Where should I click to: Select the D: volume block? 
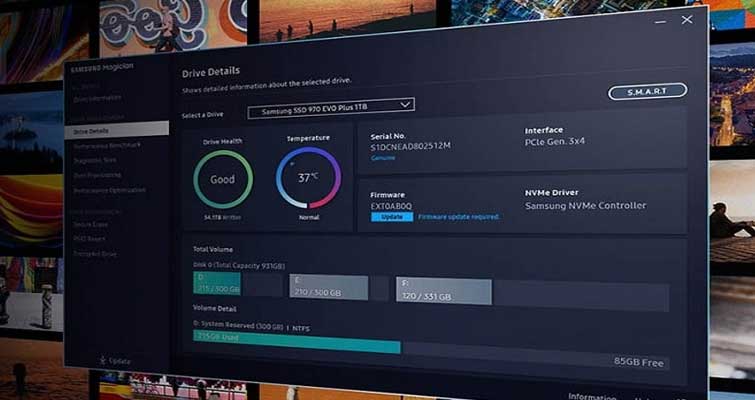(x=217, y=284)
